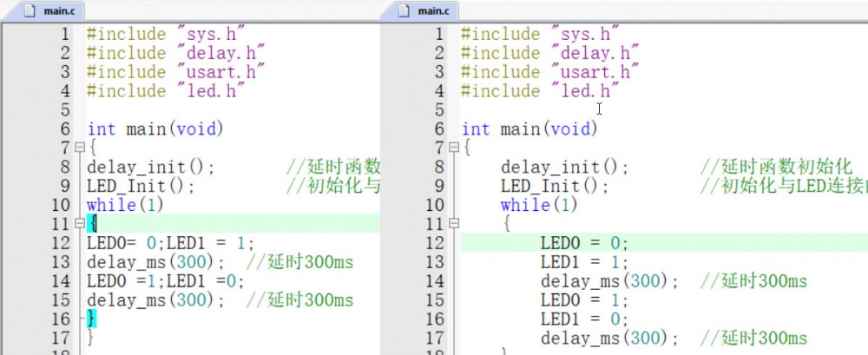Click 'LED_Init();' in right editor
This screenshot has width=868, height=355.
click(x=556, y=186)
